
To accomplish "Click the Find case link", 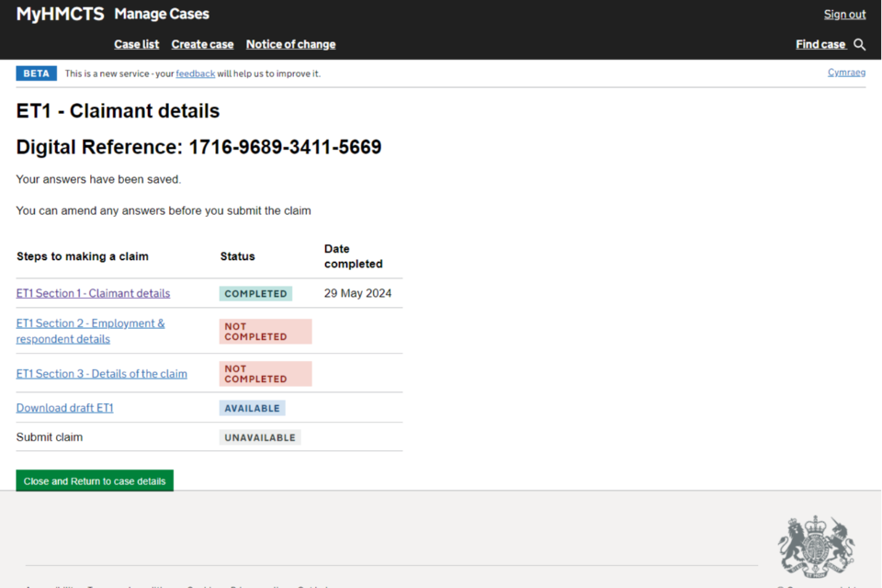I will coord(820,44).
